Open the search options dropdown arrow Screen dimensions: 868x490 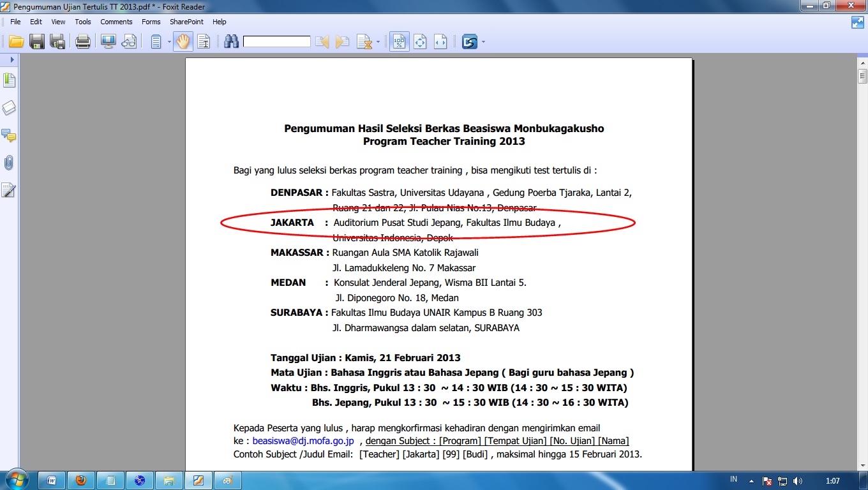coord(378,42)
